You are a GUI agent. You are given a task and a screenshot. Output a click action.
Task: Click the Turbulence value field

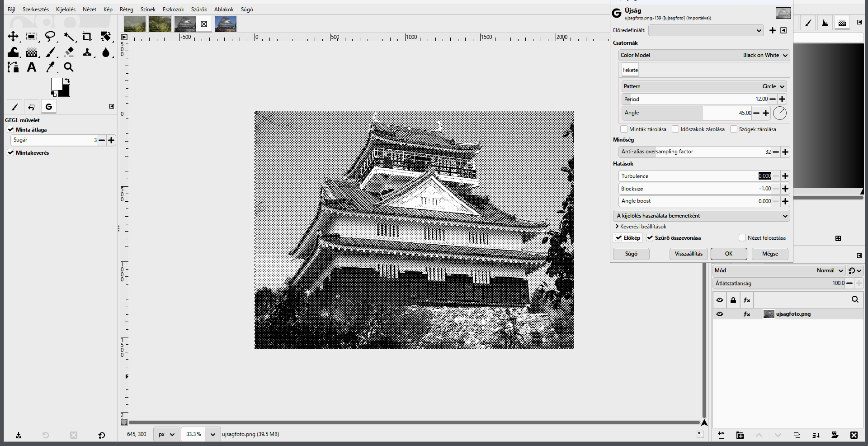[x=764, y=176]
